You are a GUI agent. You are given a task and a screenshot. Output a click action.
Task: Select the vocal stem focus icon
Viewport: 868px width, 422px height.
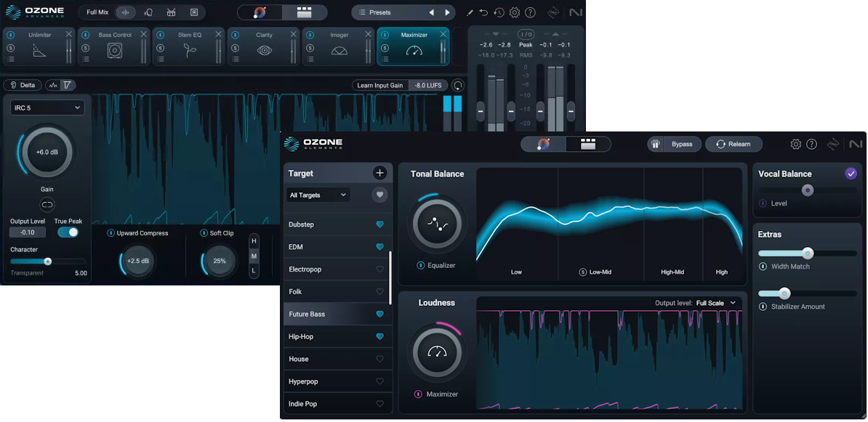pos(148,12)
